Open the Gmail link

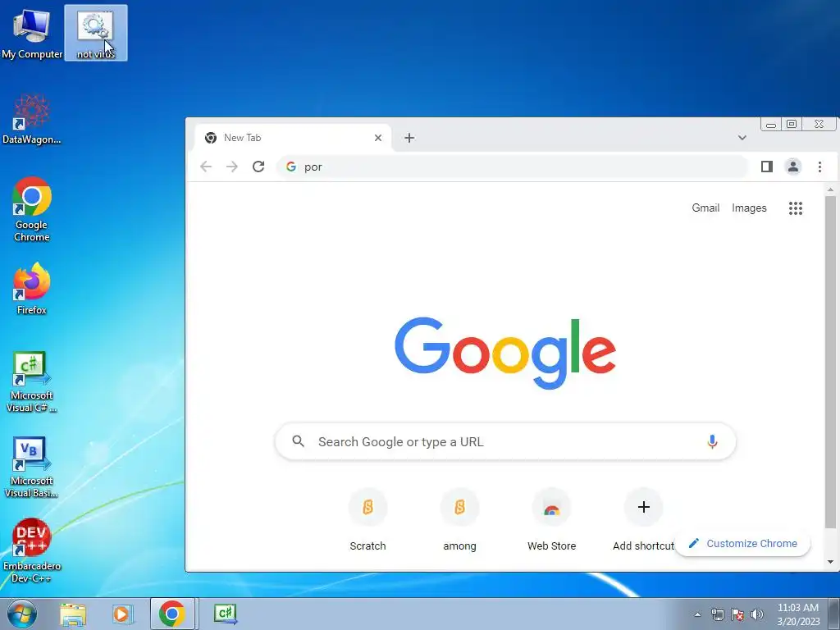click(705, 208)
